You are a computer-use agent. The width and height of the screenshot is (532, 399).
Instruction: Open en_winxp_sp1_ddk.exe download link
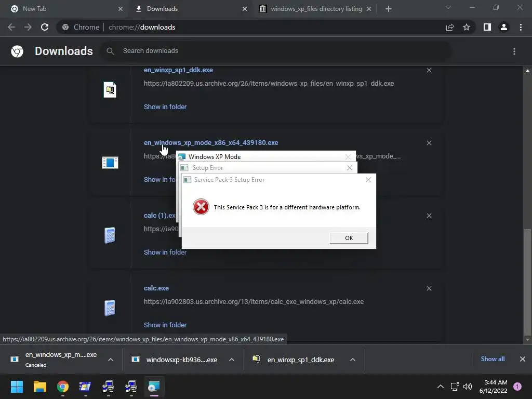pyautogui.click(x=178, y=70)
